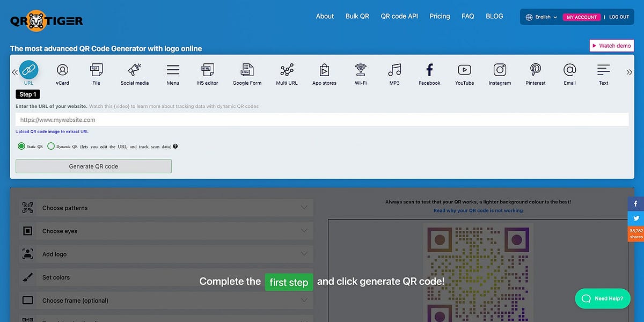Select the vCard QR code type
Screen dimensions: 644x322
point(62,74)
